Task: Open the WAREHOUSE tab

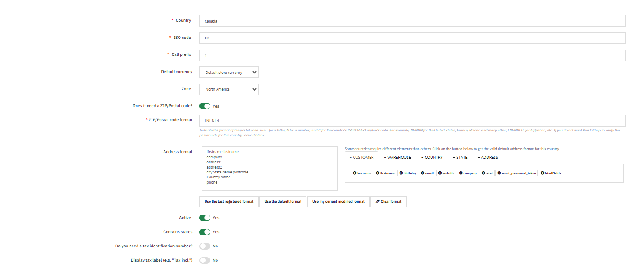Action: (397, 158)
